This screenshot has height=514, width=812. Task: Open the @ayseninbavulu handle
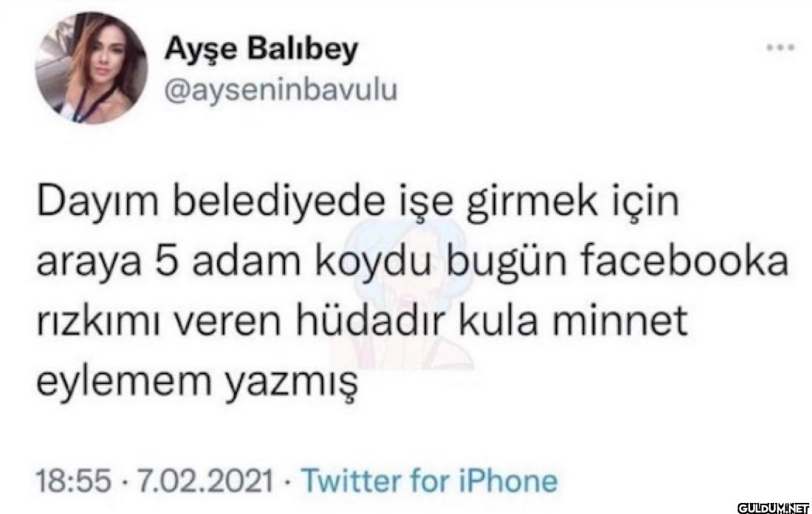point(281,89)
